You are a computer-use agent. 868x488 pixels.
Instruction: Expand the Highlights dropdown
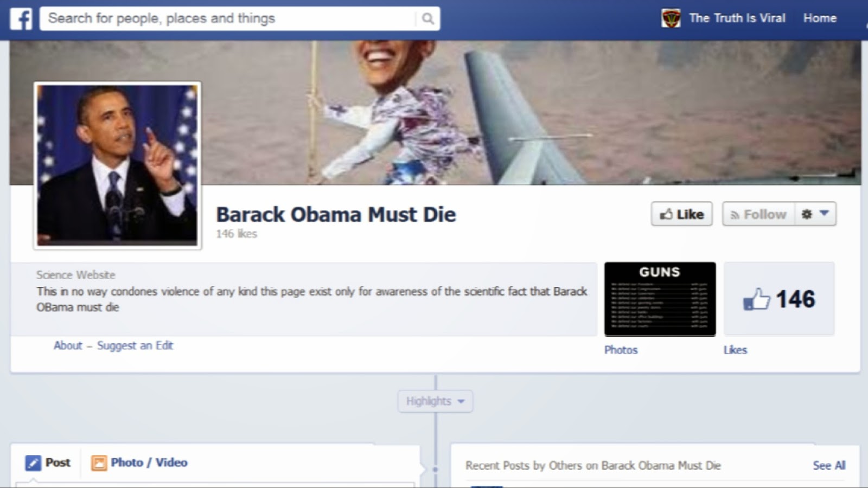pyautogui.click(x=435, y=401)
